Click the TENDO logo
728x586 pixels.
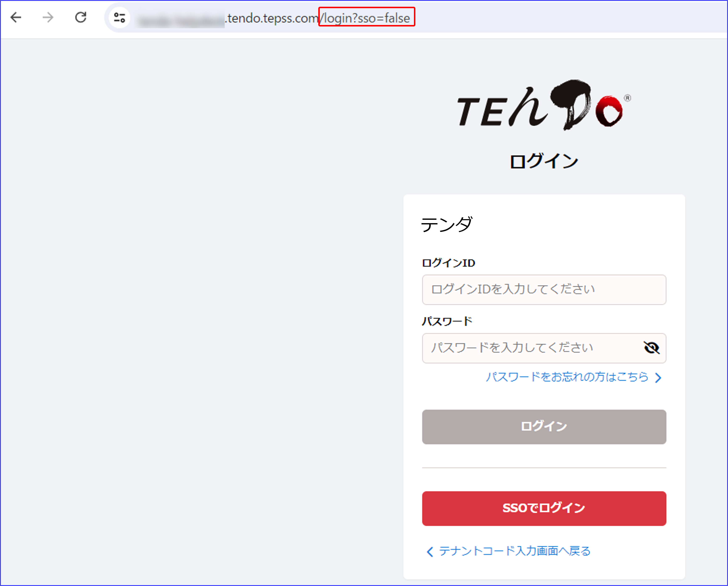coord(544,105)
